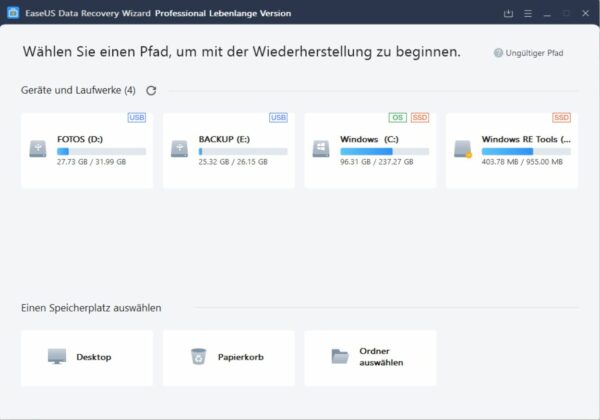Open the import scan result icon

pyautogui.click(x=508, y=13)
